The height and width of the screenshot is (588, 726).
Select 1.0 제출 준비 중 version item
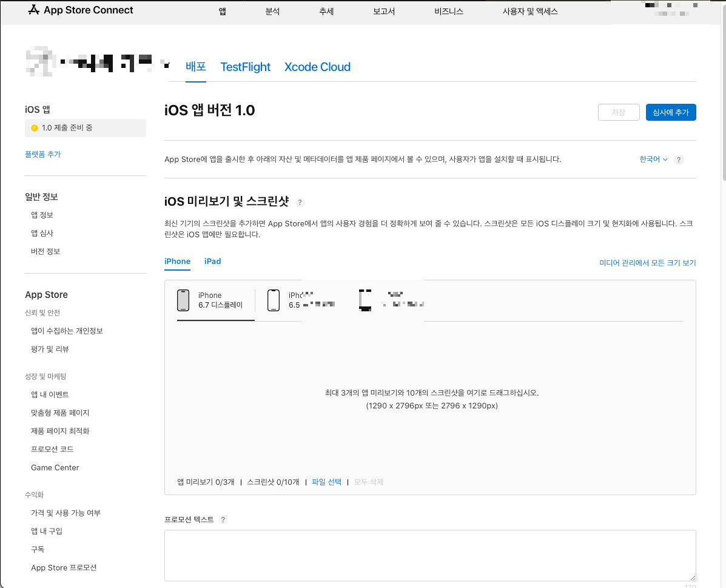pos(85,128)
